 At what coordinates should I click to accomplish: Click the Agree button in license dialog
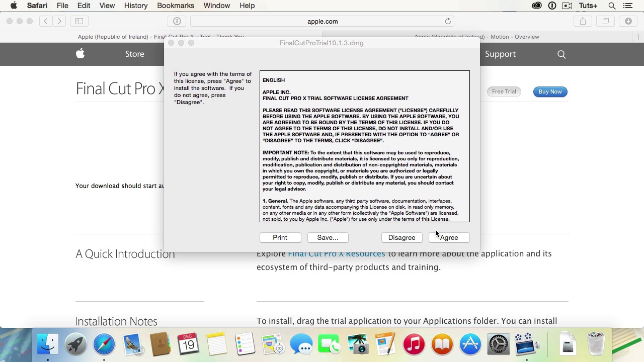pos(449,237)
